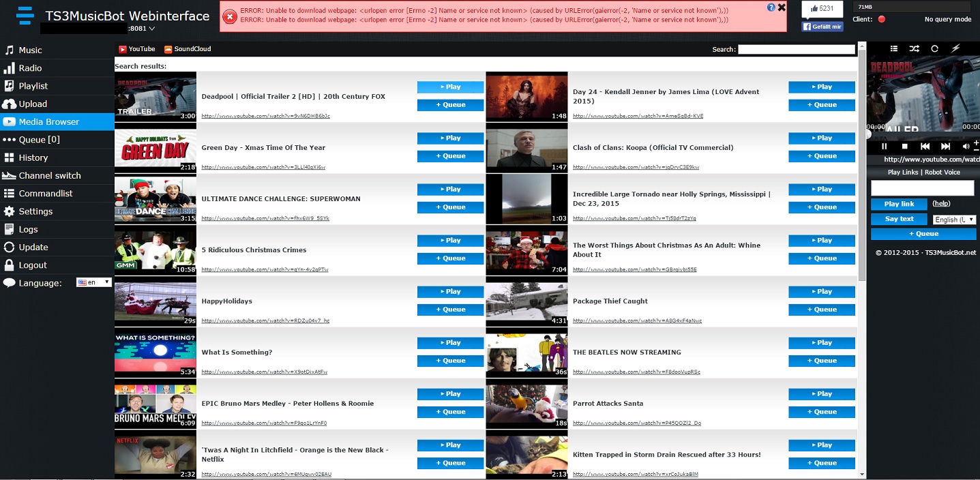Switch to the SoundCloud source tab
The width and height of the screenshot is (980, 480).
[188, 49]
